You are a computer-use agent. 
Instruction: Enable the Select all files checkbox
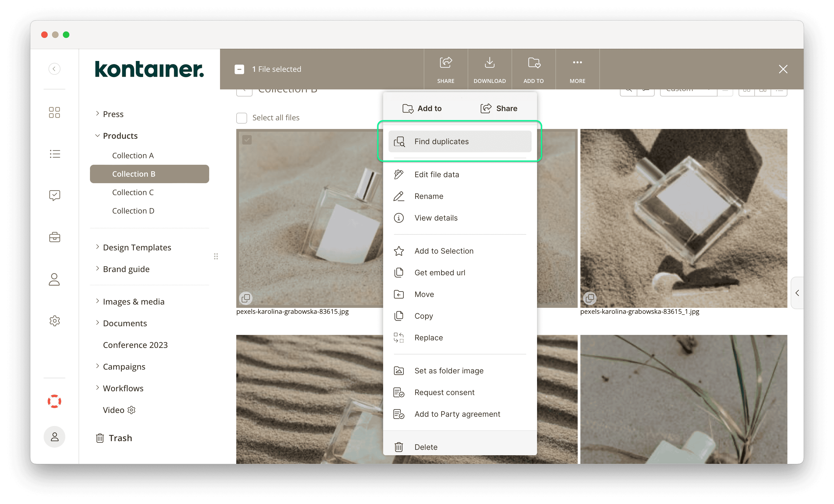point(241,118)
